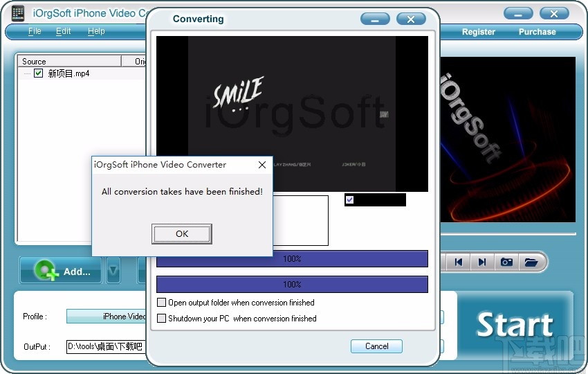Enable shutdown PC when conversion finished
This screenshot has height=374, width=588.
click(161, 319)
